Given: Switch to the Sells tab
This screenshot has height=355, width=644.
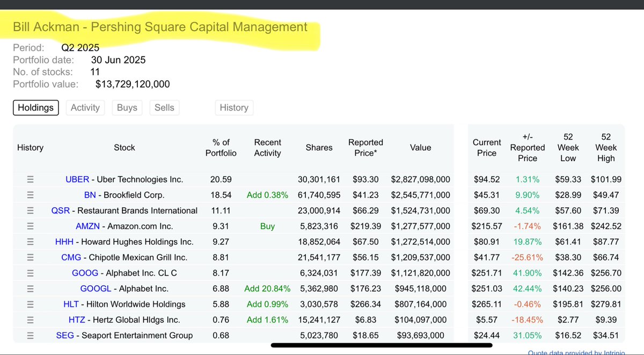Looking at the screenshot, I should pyautogui.click(x=164, y=107).
